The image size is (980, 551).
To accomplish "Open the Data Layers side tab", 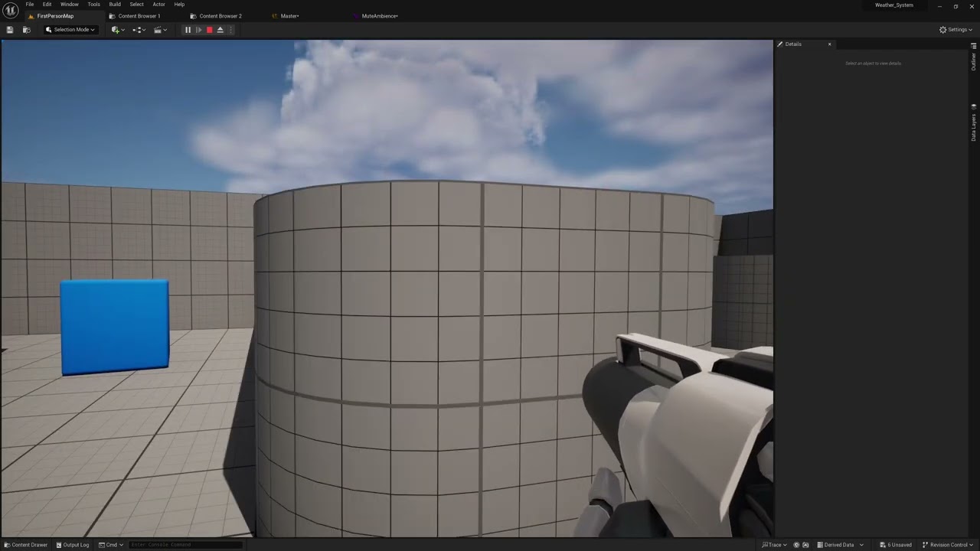I will click(974, 123).
